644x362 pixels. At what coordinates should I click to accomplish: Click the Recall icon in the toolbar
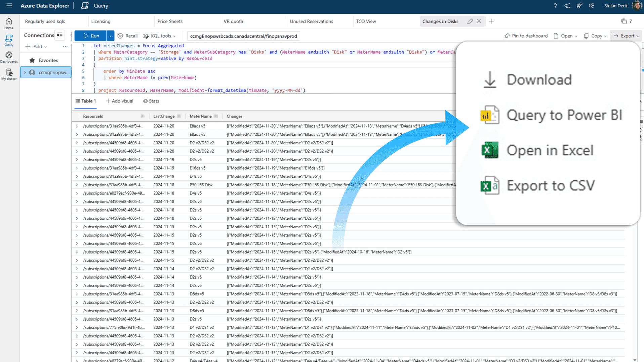tap(120, 36)
